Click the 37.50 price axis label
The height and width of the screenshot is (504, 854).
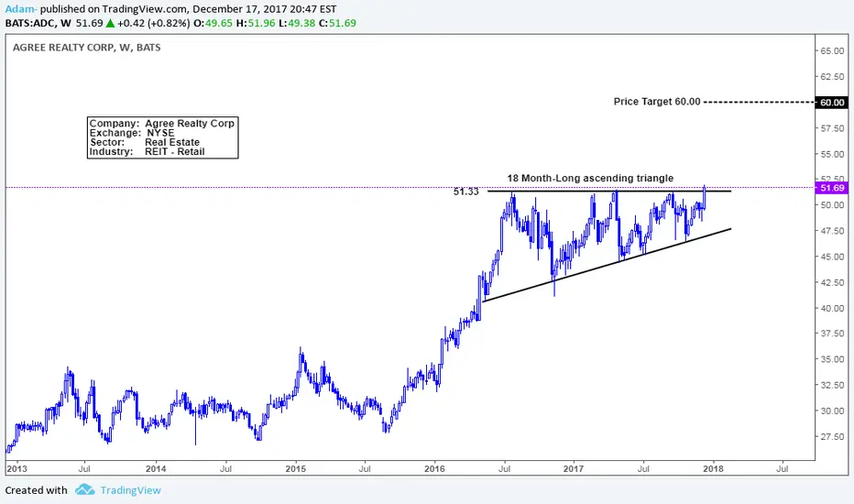click(x=832, y=333)
